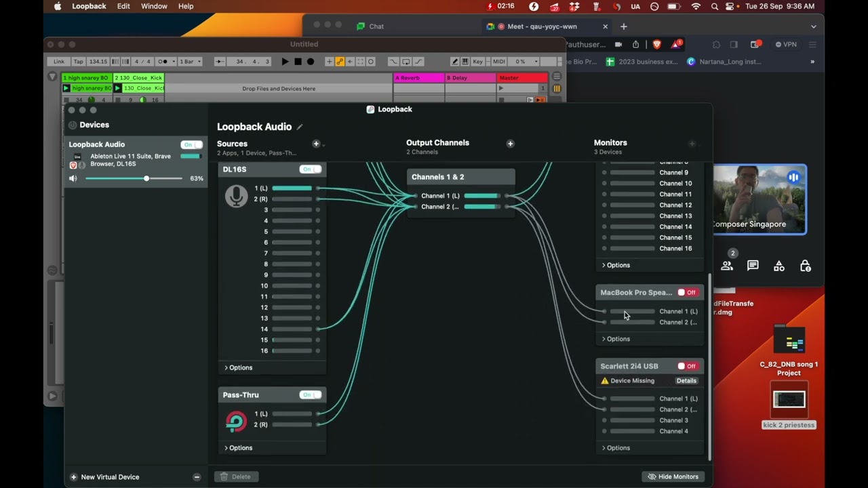Toggle Ableton computer MIDI keyboard icon
This screenshot has height=488, width=868.
point(465,62)
